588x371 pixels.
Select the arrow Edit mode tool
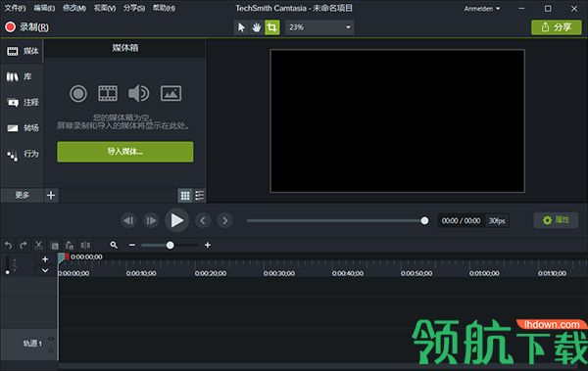[x=241, y=27]
